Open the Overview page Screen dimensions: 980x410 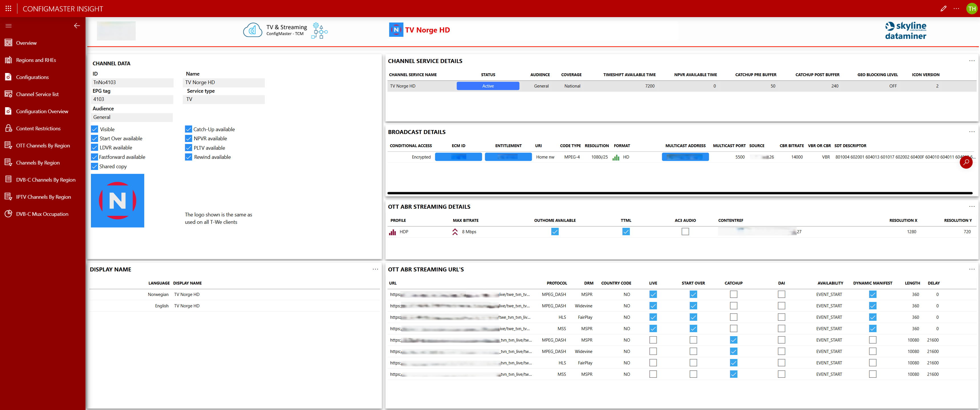[26, 43]
